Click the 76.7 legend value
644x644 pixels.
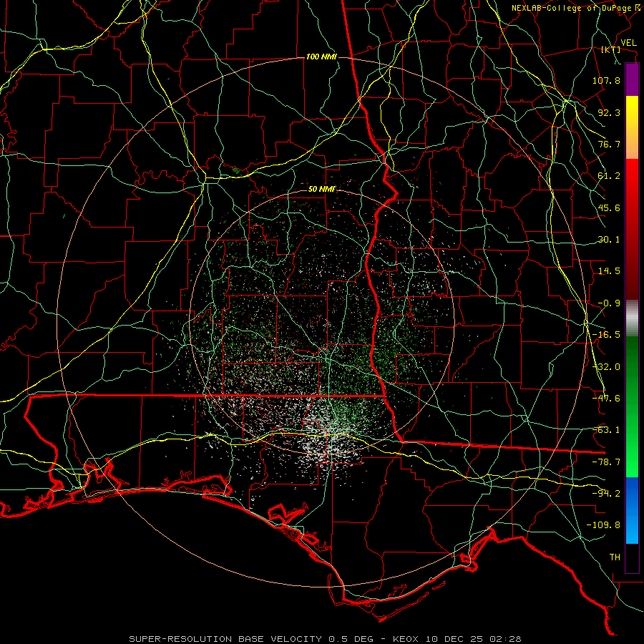tap(609, 144)
